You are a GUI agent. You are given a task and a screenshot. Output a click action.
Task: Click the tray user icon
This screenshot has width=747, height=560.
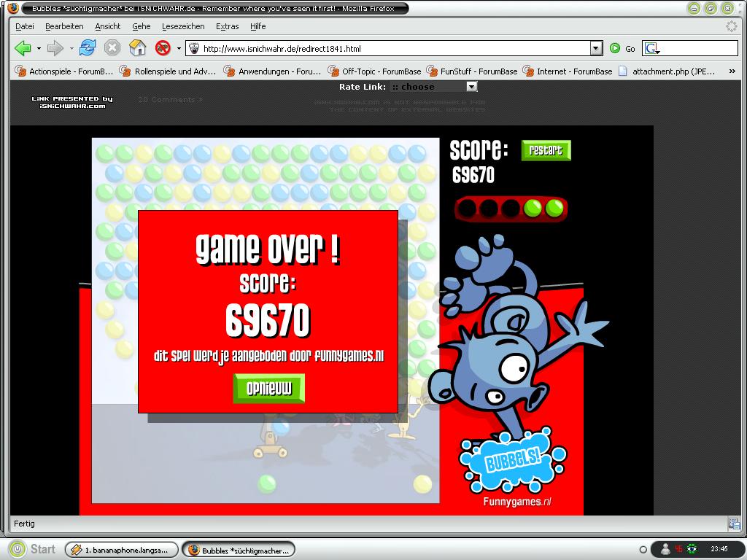coord(665,549)
